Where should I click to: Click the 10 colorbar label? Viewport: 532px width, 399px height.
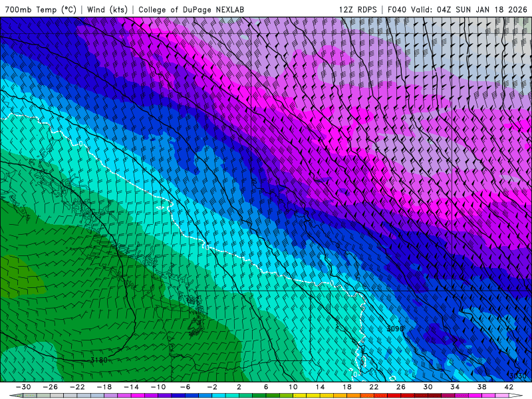(x=293, y=387)
